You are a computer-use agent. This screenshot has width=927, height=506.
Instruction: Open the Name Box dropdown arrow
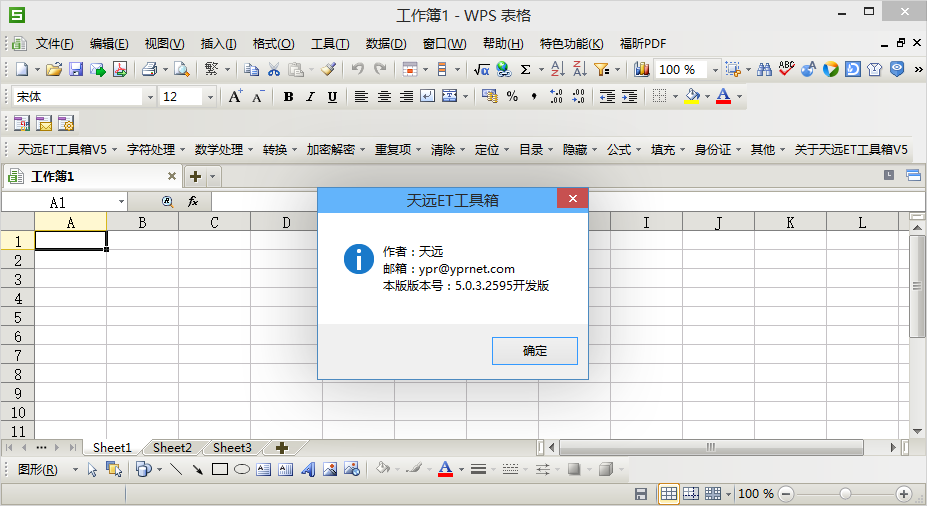[x=121, y=202]
